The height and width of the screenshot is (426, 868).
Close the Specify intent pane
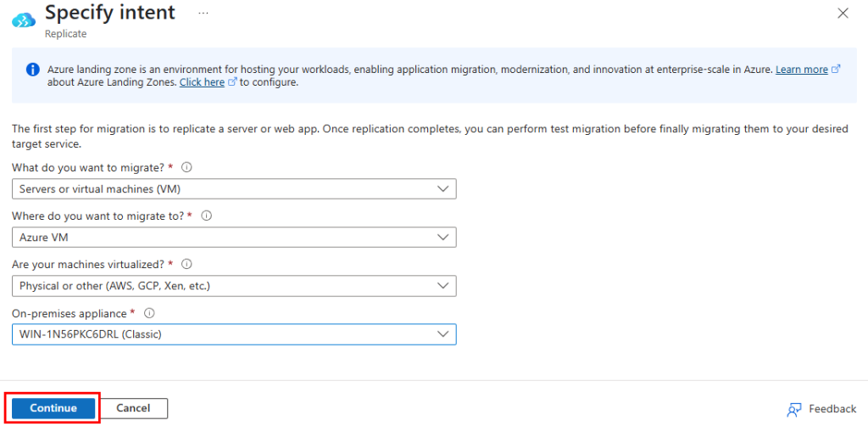pos(843,14)
